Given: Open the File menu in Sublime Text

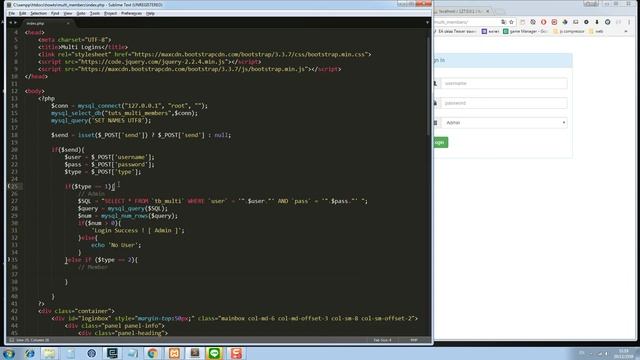Looking at the screenshot, I should (x=12, y=13).
